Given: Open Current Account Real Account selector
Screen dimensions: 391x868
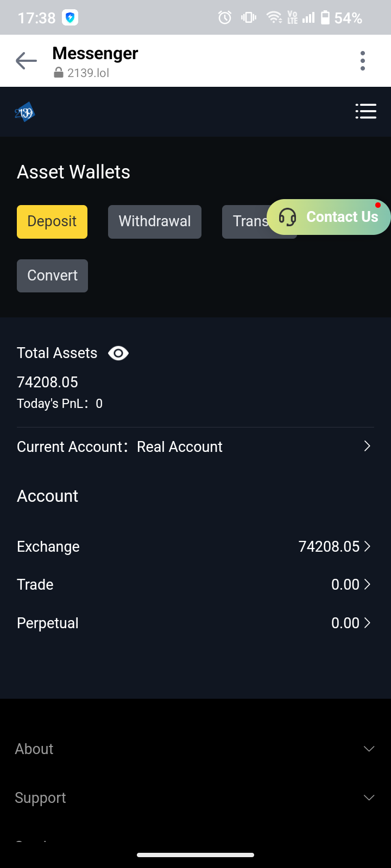Looking at the screenshot, I should [x=195, y=446].
